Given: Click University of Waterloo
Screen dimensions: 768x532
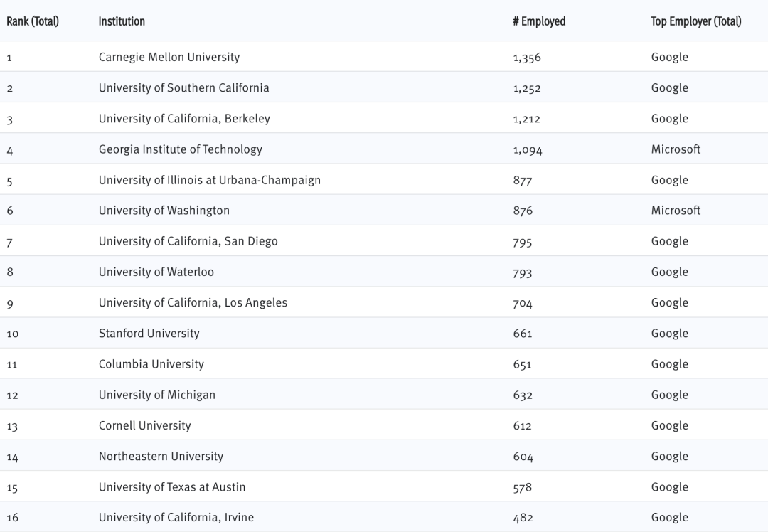Looking at the screenshot, I should coord(156,272).
